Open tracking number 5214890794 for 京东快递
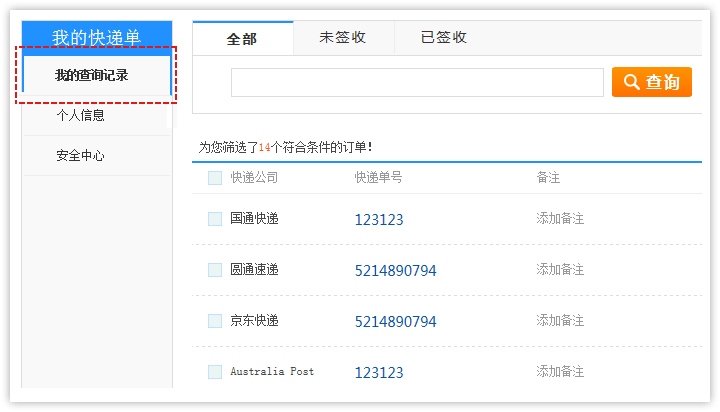Image resolution: width=720 pixels, height=412 pixels. [x=395, y=321]
